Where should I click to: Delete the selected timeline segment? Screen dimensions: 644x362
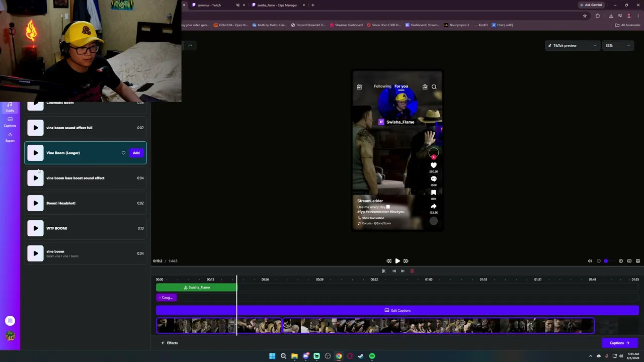pyautogui.click(x=412, y=271)
